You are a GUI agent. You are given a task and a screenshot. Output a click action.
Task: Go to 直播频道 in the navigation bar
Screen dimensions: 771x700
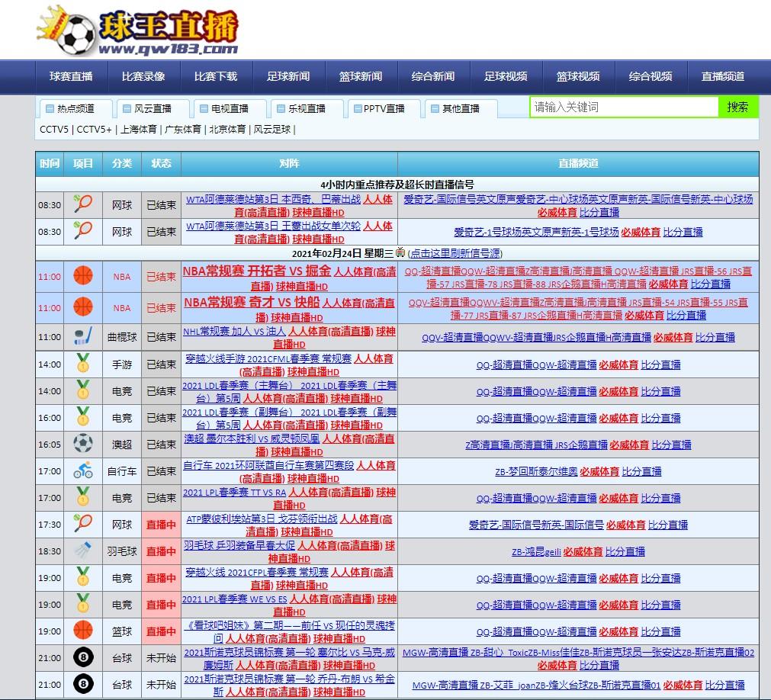coord(723,76)
